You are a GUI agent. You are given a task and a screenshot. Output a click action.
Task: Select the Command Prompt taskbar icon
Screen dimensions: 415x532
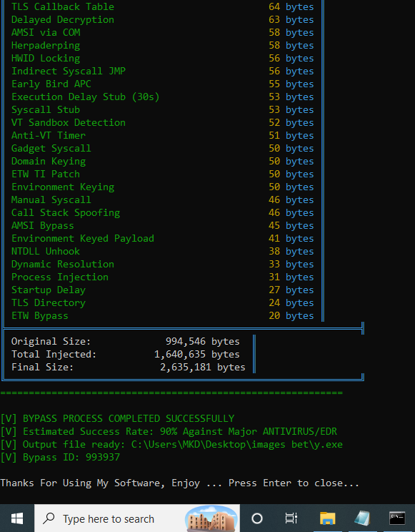[397, 518]
